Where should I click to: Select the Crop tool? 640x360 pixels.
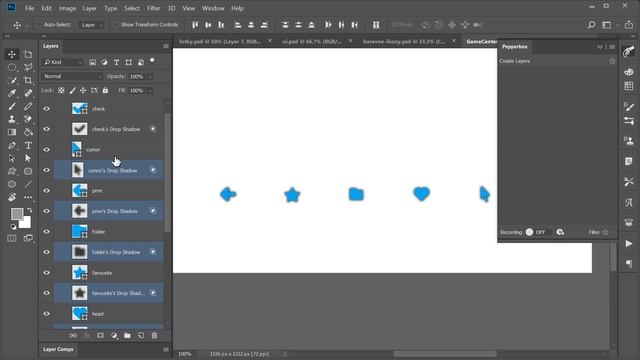(x=28, y=80)
